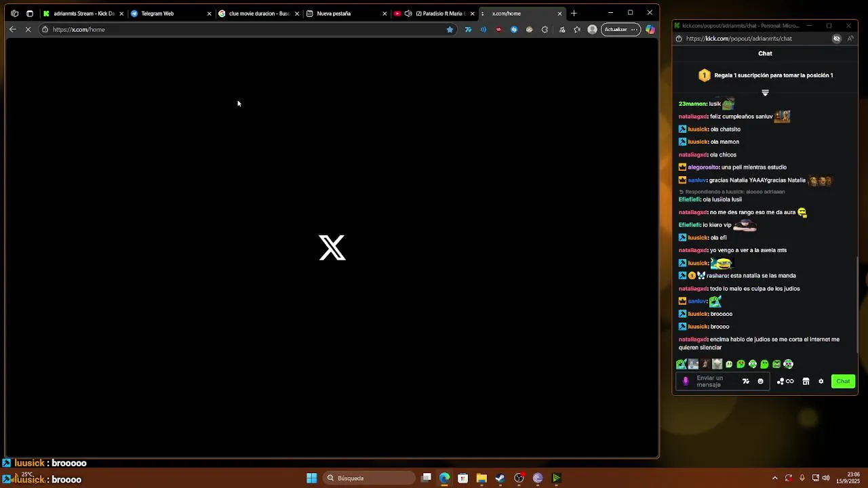
Task: Open the tab actions menu icon
Action: (x=29, y=14)
